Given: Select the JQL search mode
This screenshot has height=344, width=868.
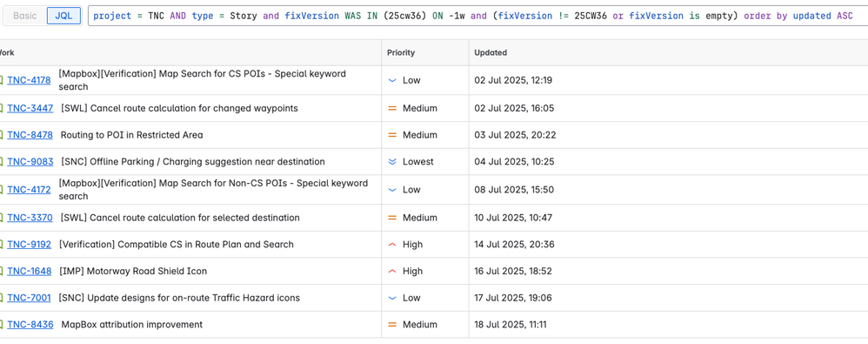Looking at the screenshot, I should 64,16.
